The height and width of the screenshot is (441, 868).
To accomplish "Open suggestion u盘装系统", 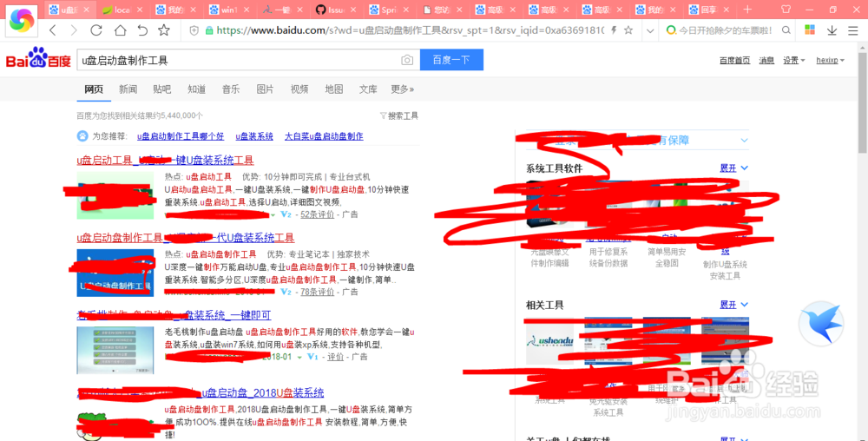I will 254,136.
